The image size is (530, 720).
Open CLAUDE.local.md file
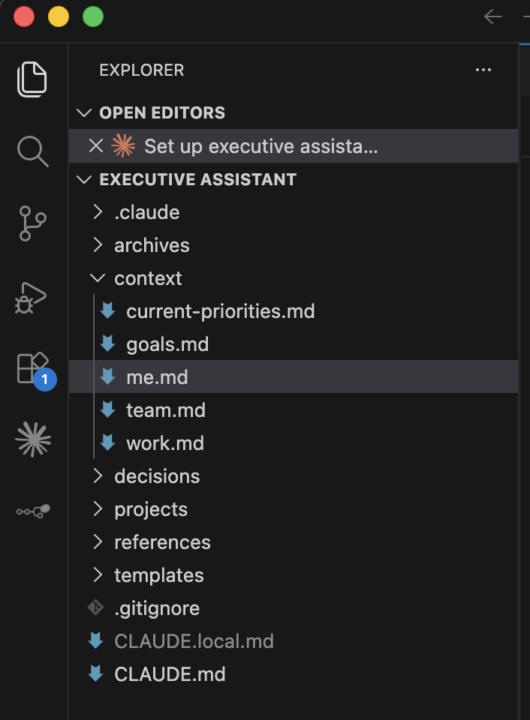tap(293, 641)
